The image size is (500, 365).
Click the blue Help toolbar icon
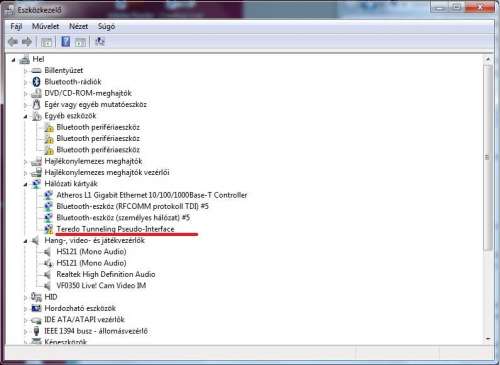coord(66,41)
